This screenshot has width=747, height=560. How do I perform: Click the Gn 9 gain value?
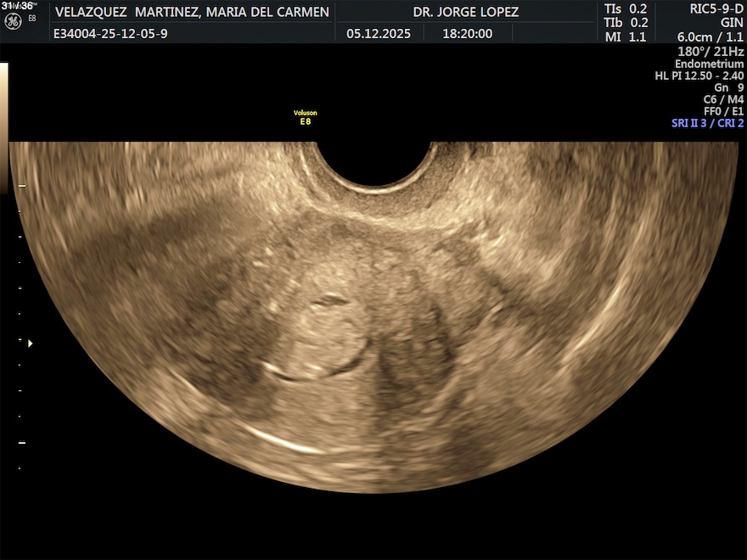728,87
